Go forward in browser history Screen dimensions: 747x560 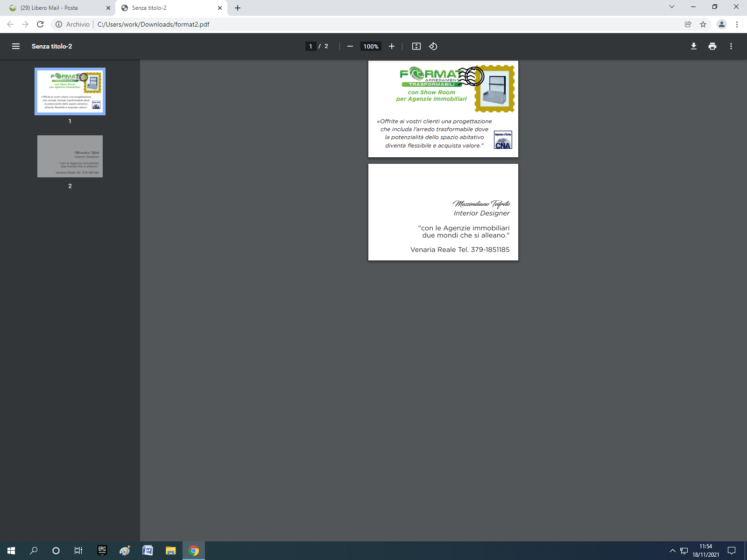click(x=25, y=24)
